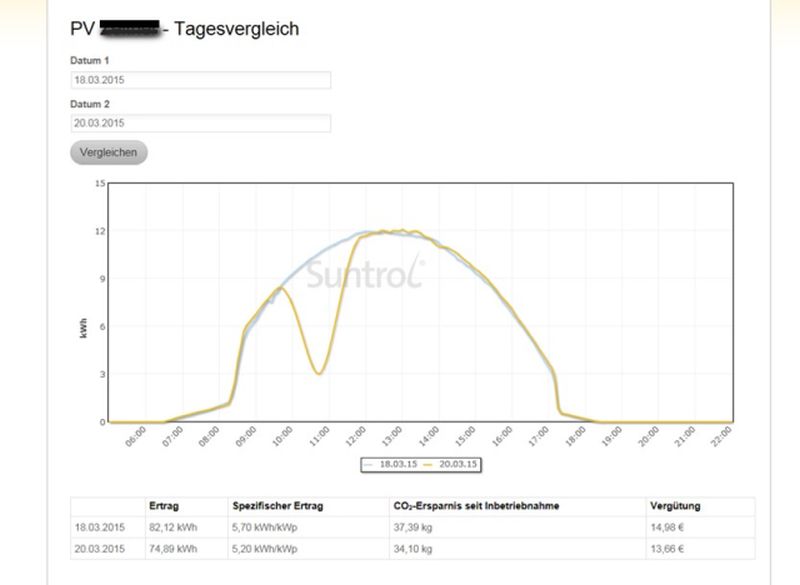
Task: Click the Tagesvergleich page heading
Action: click(x=236, y=29)
